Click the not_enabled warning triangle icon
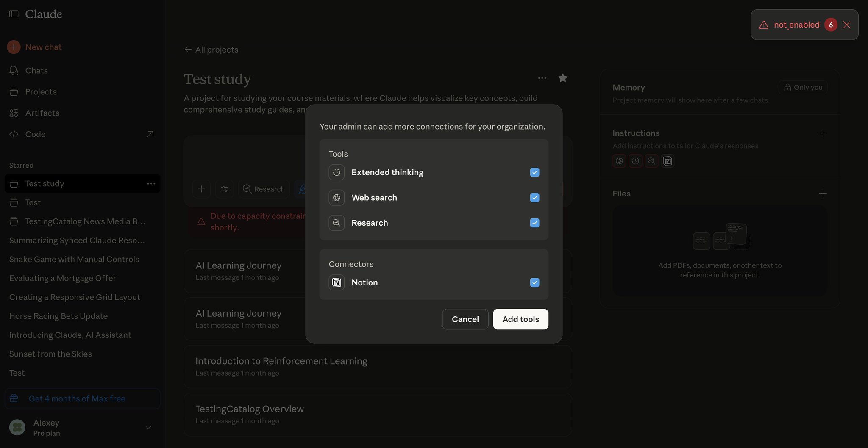 (x=764, y=25)
